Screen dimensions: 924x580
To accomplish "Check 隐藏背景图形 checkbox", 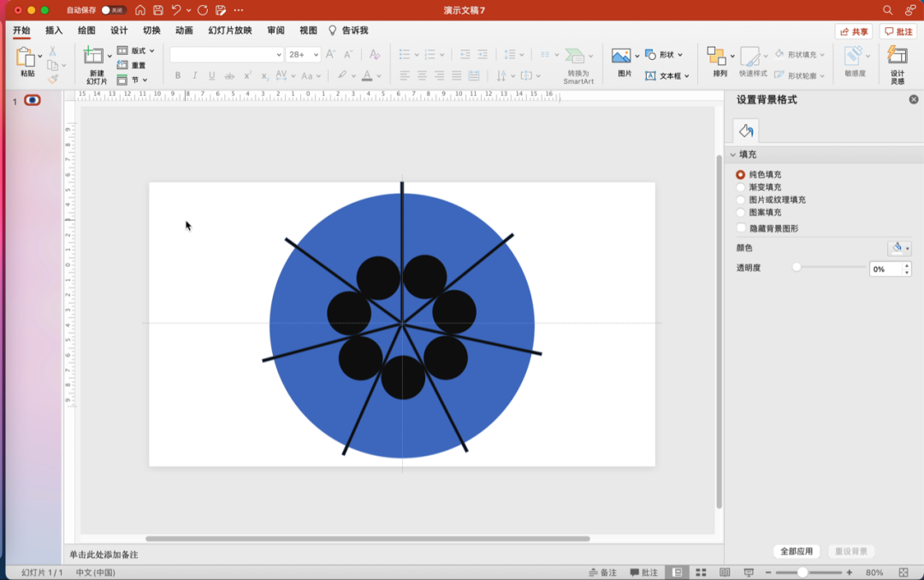I will point(741,228).
